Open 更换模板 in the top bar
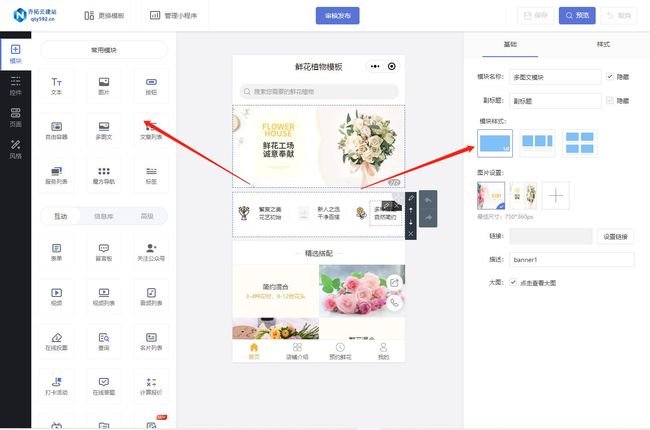Viewport: 650px width, 430px height. pos(104,16)
